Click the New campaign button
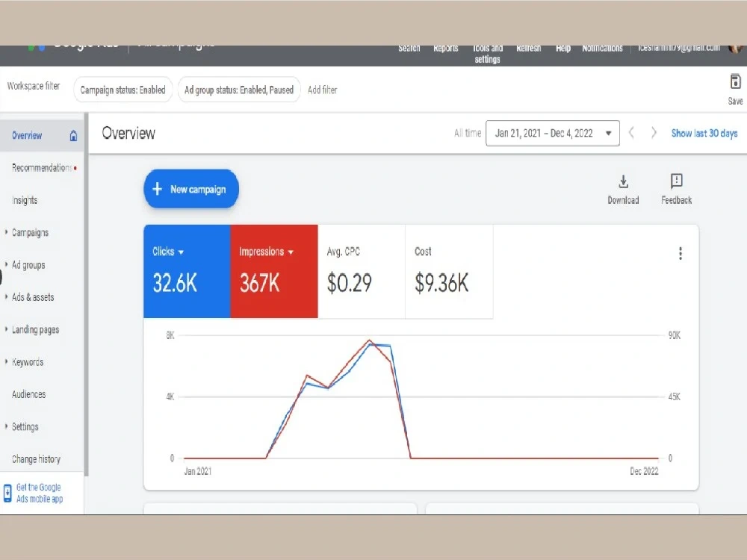The width and height of the screenshot is (747, 560). click(191, 189)
